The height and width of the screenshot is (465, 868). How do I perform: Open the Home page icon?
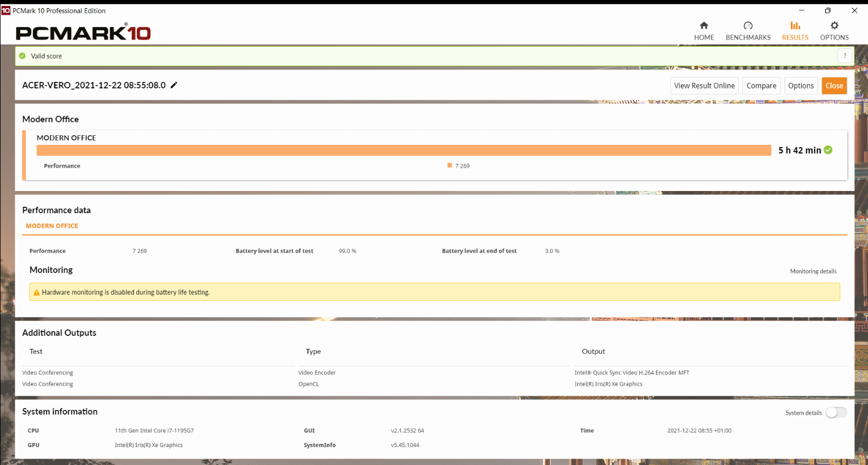coord(704,26)
